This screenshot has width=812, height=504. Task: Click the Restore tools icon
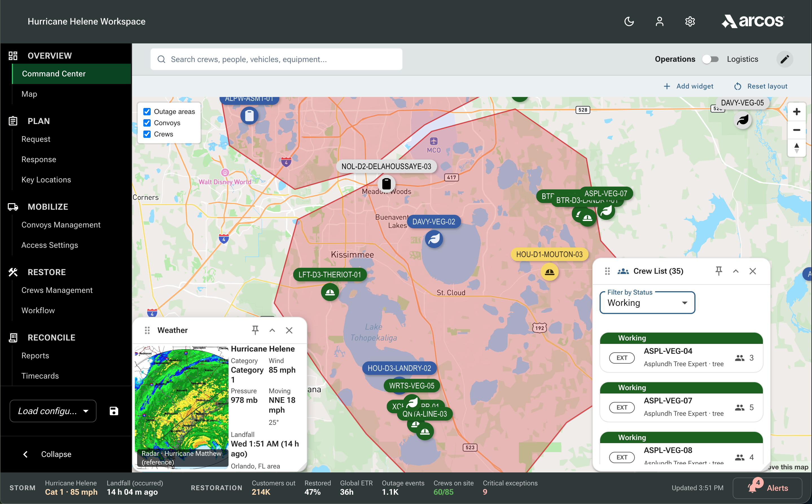click(x=13, y=272)
